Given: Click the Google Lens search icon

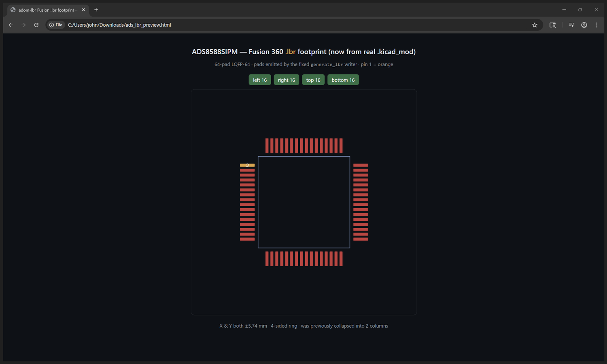Looking at the screenshot, I should [x=552, y=25].
